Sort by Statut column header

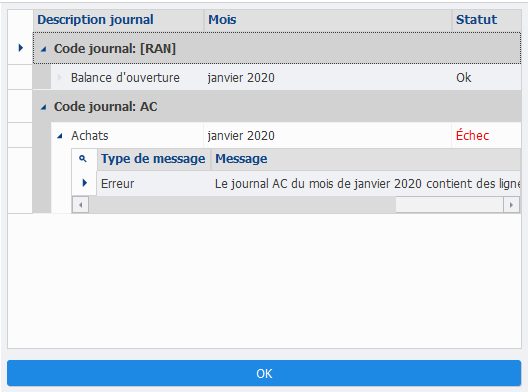[487, 20]
